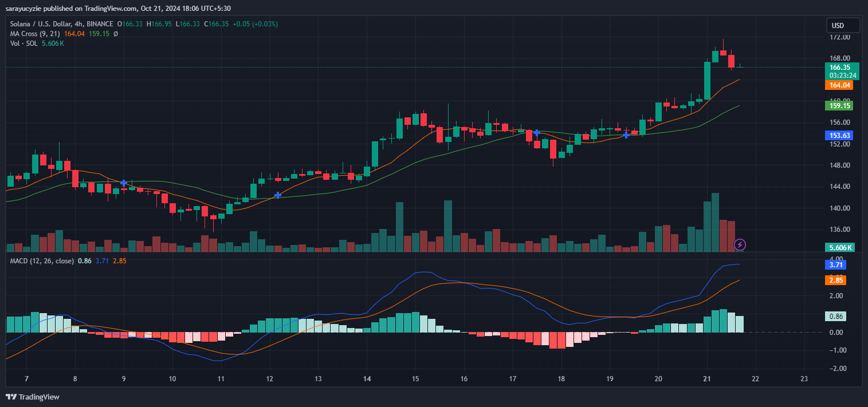Click the teal 5.606K volume label

[839, 247]
